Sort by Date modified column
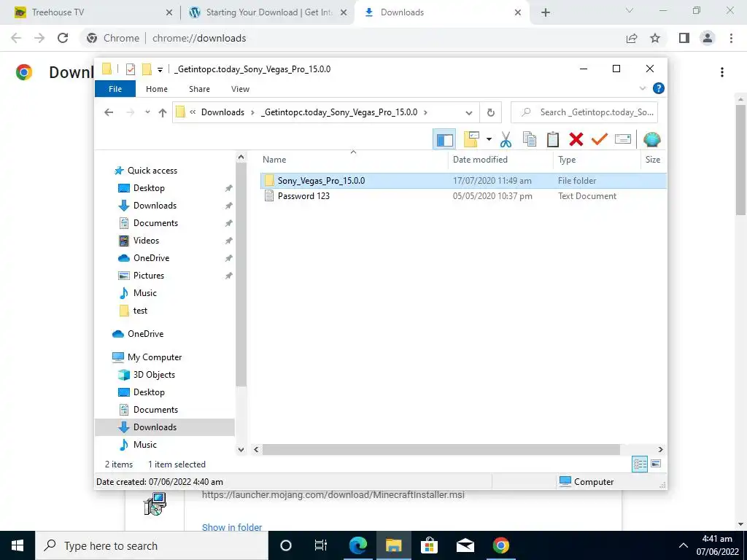The image size is (747, 560). [480, 160]
